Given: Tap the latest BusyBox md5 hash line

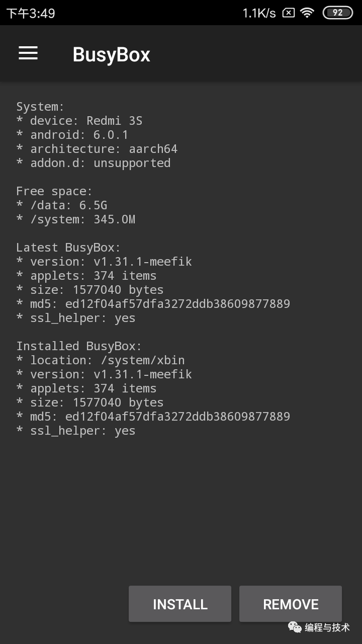Looking at the screenshot, I should coord(153,304).
